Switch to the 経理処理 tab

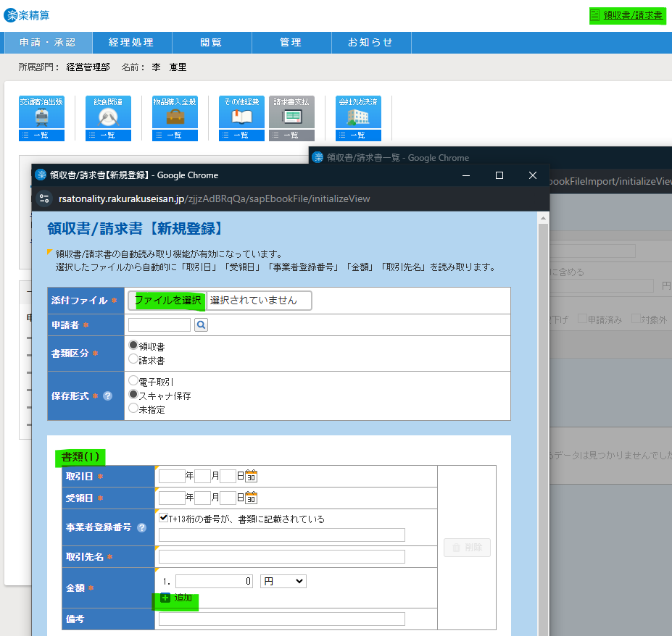click(131, 43)
